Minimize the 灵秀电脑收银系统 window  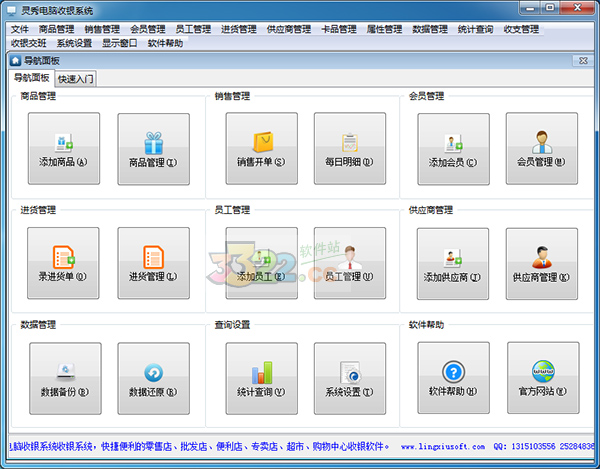click(530, 8)
